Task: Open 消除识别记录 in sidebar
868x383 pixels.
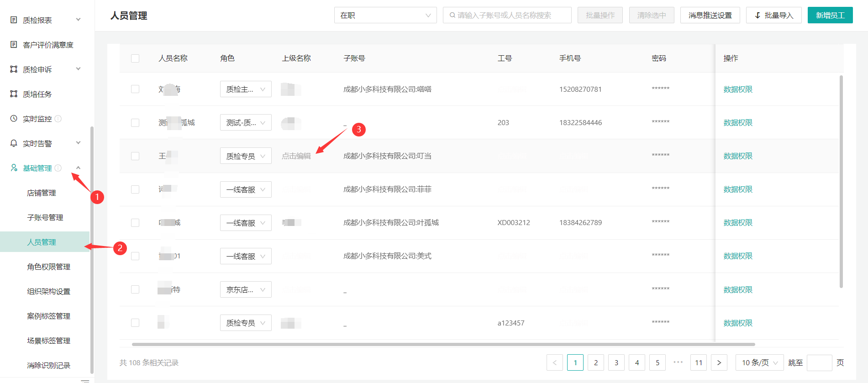Action: click(49, 366)
